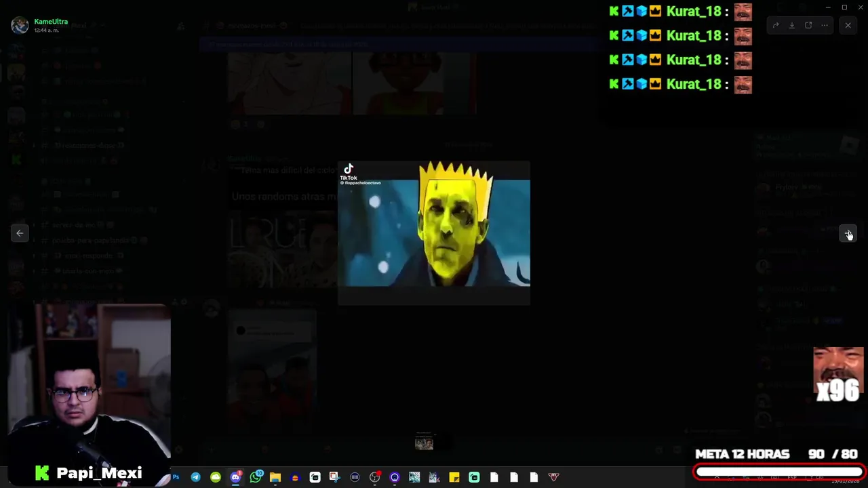
Task: Click the KameUltra username text
Action: [x=51, y=22]
